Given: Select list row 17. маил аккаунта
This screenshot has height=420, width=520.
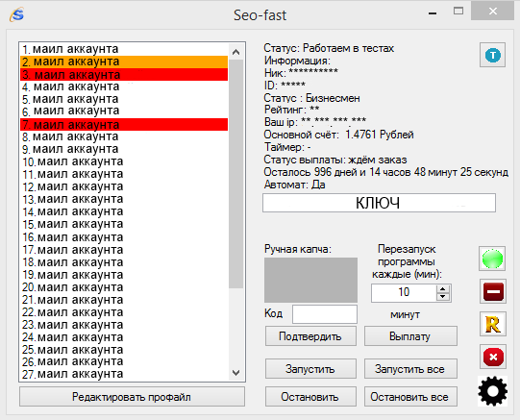Looking at the screenshot, I should pos(124,250).
